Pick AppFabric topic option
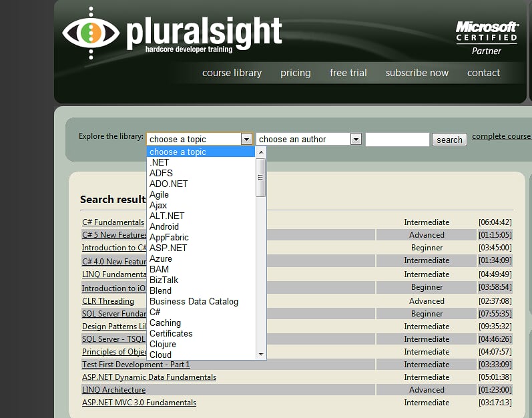The width and height of the screenshot is (532, 418). coord(200,237)
